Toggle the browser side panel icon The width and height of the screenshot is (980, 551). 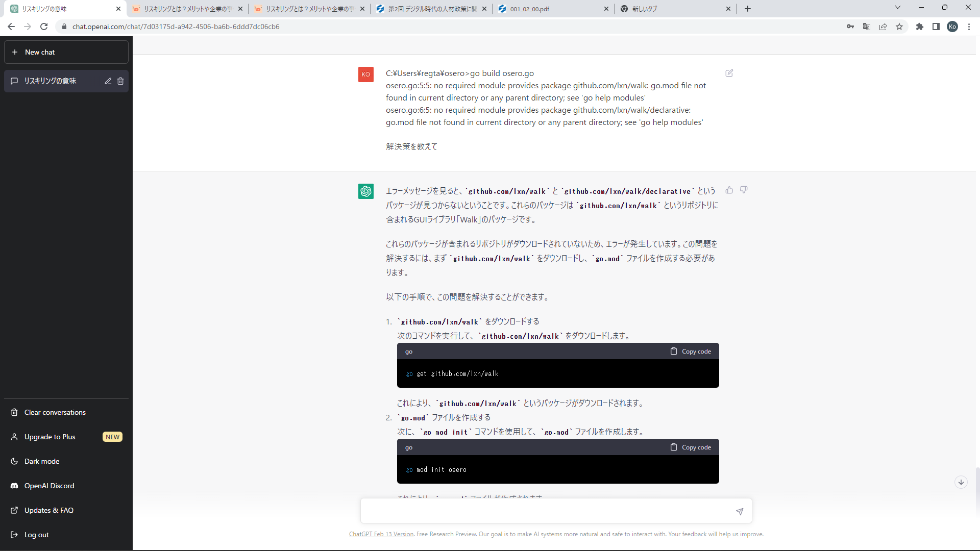(x=936, y=27)
